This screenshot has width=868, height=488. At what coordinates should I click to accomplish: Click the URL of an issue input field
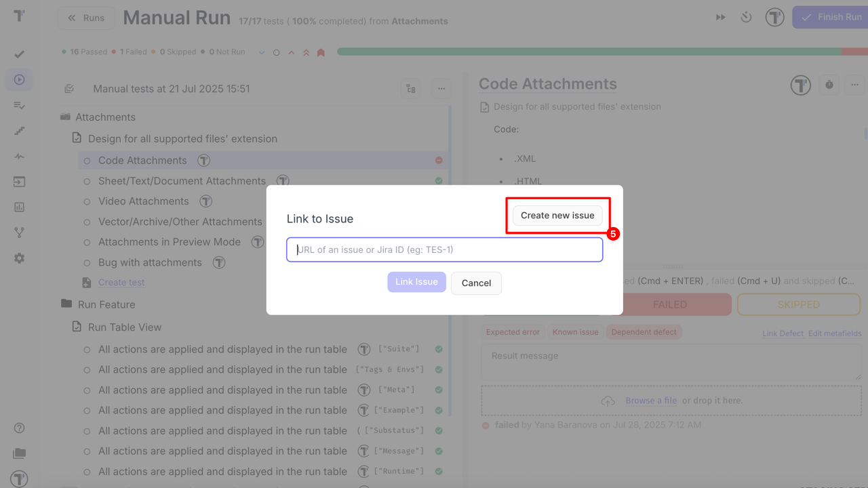[445, 249]
